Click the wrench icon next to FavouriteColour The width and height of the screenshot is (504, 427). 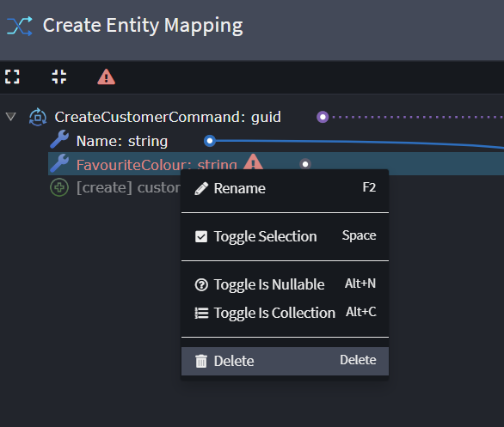coord(59,163)
